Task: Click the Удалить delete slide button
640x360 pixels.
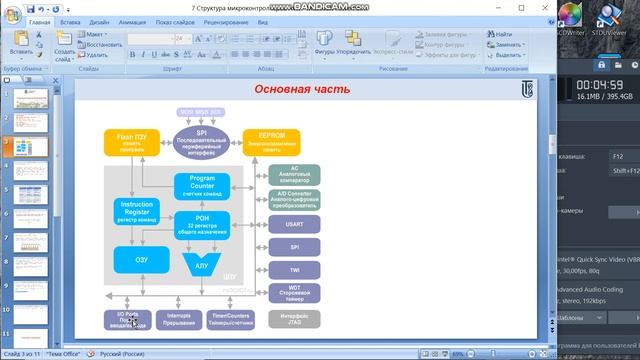Action: coord(93,55)
